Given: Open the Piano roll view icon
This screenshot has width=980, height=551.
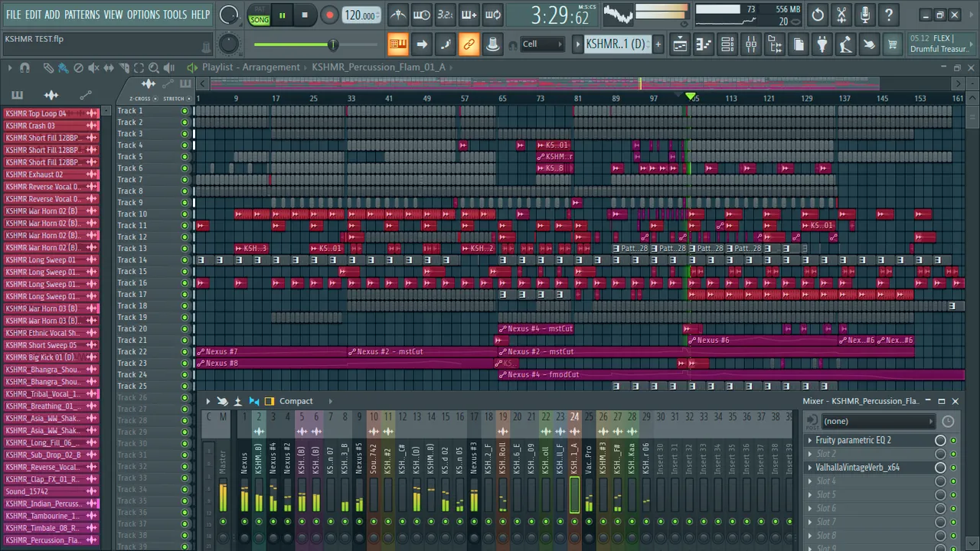Looking at the screenshot, I should (x=704, y=44).
